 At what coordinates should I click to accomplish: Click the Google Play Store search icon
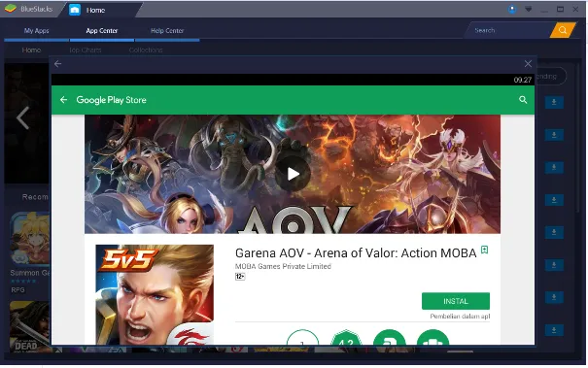click(x=523, y=100)
